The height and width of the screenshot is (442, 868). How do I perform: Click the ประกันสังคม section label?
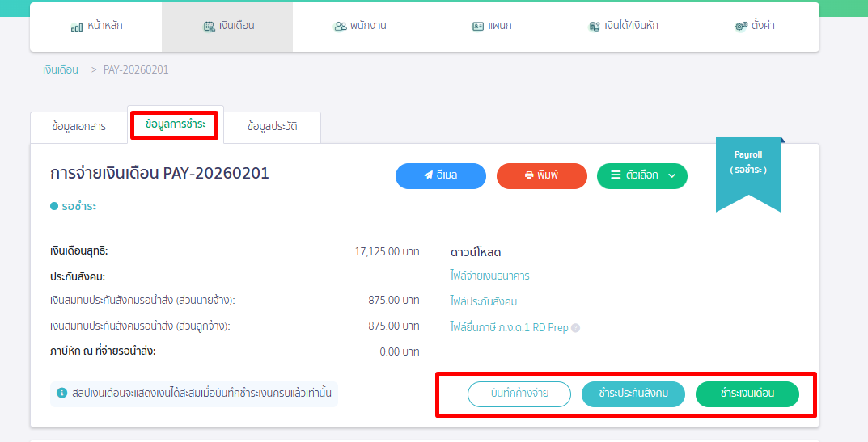click(x=78, y=277)
